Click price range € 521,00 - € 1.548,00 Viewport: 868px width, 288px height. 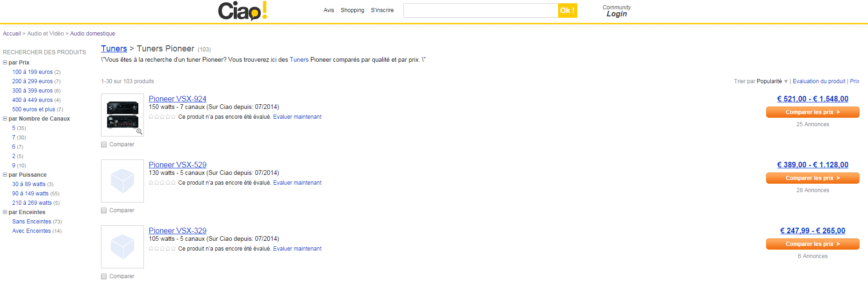click(x=812, y=99)
